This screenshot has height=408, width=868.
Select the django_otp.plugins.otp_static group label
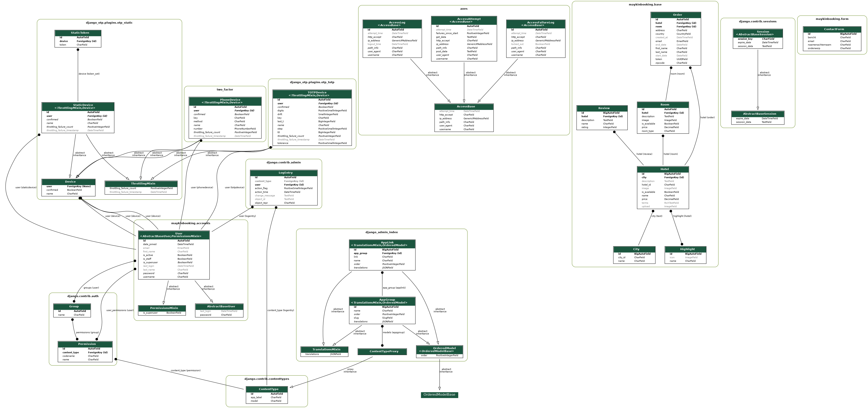109,23
